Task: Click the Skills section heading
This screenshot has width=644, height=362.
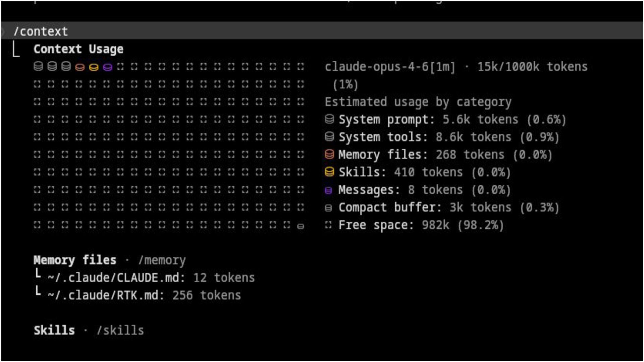Action: 54,330
